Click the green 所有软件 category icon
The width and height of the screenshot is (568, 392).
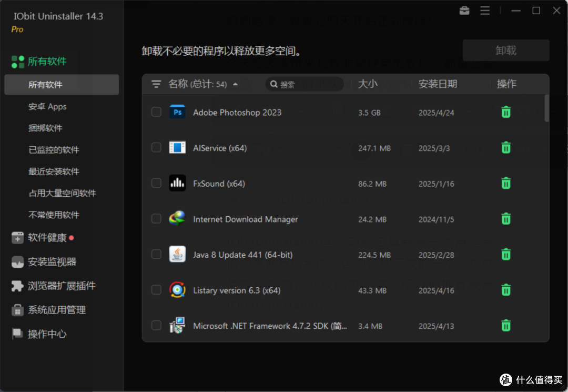pos(18,62)
